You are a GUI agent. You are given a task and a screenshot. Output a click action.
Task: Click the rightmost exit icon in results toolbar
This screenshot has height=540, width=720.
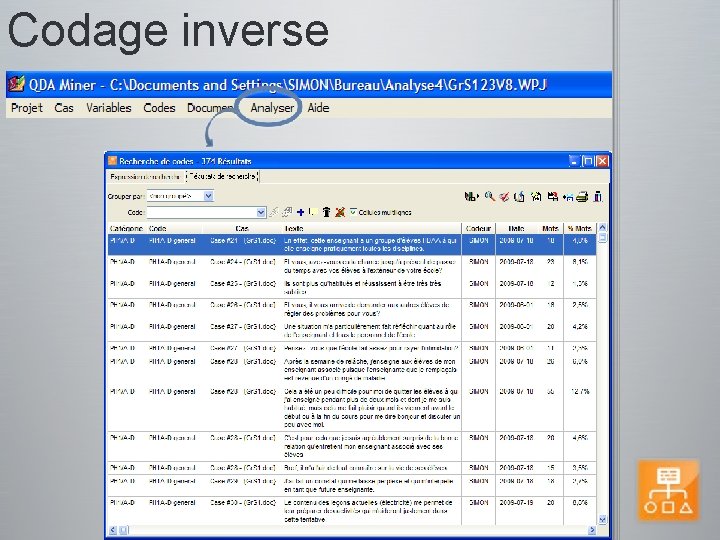click(x=598, y=197)
